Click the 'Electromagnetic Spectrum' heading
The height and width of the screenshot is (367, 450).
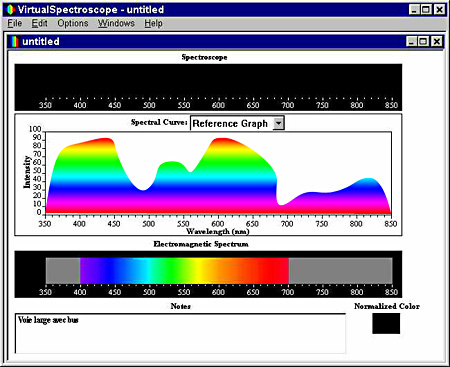(201, 244)
